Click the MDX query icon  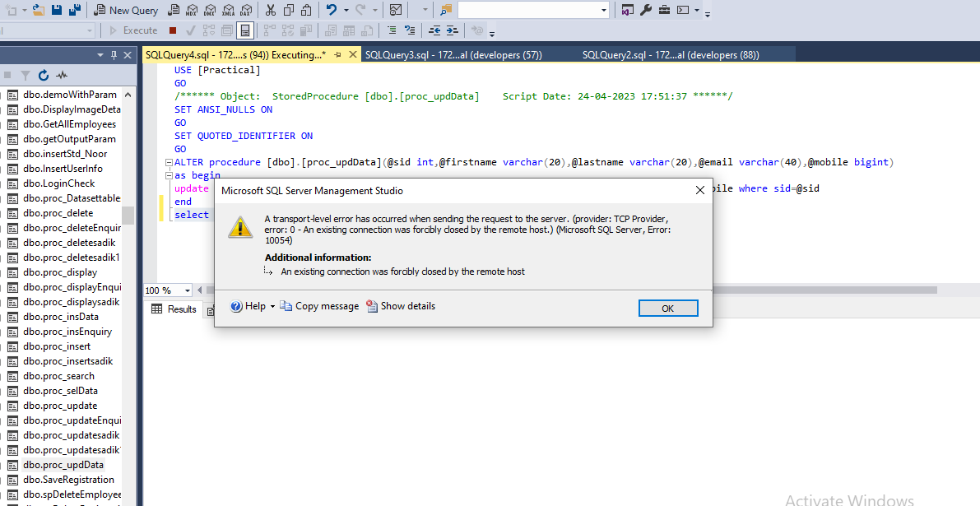191,10
